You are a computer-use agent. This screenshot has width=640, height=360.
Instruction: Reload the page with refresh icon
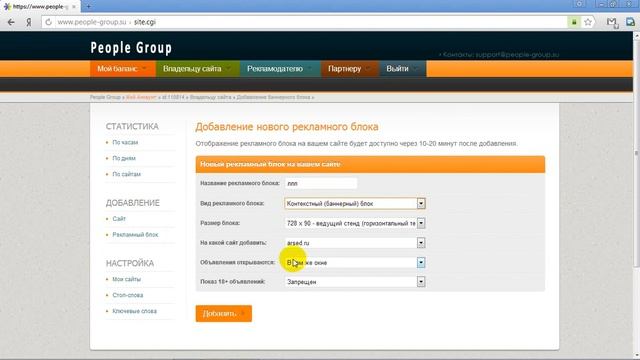tap(49, 22)
